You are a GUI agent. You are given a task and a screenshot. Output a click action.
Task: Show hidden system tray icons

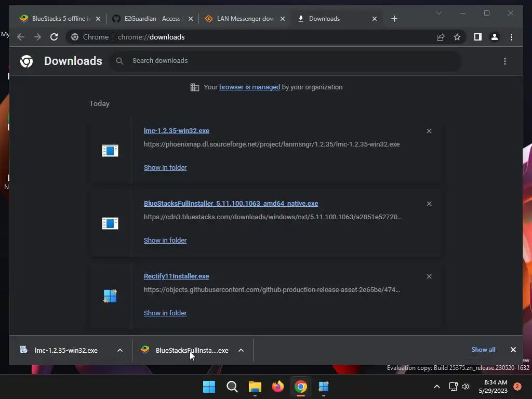pos(436,387)
